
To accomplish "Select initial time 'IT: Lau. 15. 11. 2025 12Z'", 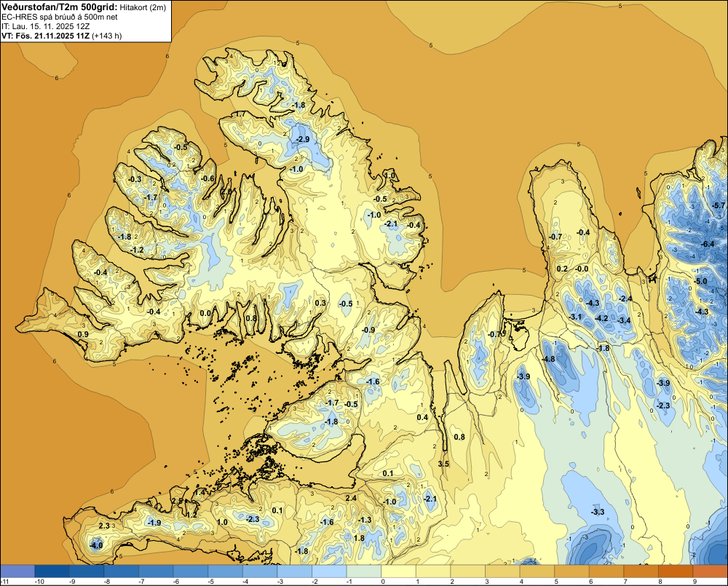I will click(x=45, y=26).
